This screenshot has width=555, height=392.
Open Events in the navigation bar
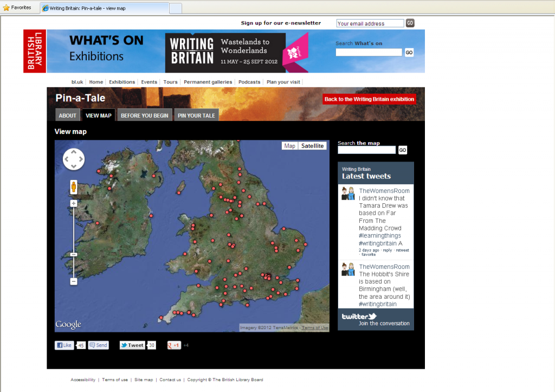pyautogui.click(x=149, y=82)
